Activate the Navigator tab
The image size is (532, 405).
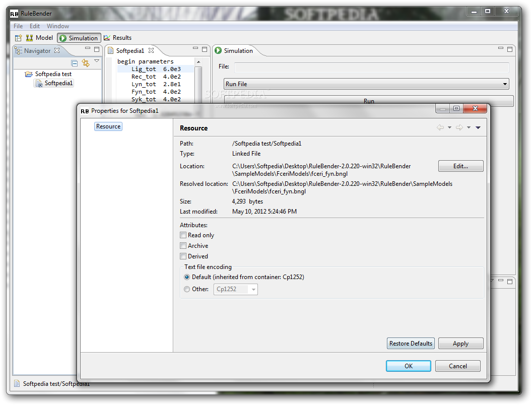37,51
